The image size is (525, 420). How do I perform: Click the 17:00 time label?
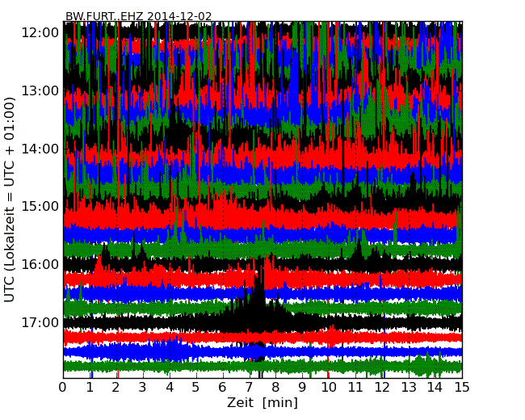point(40,322)
